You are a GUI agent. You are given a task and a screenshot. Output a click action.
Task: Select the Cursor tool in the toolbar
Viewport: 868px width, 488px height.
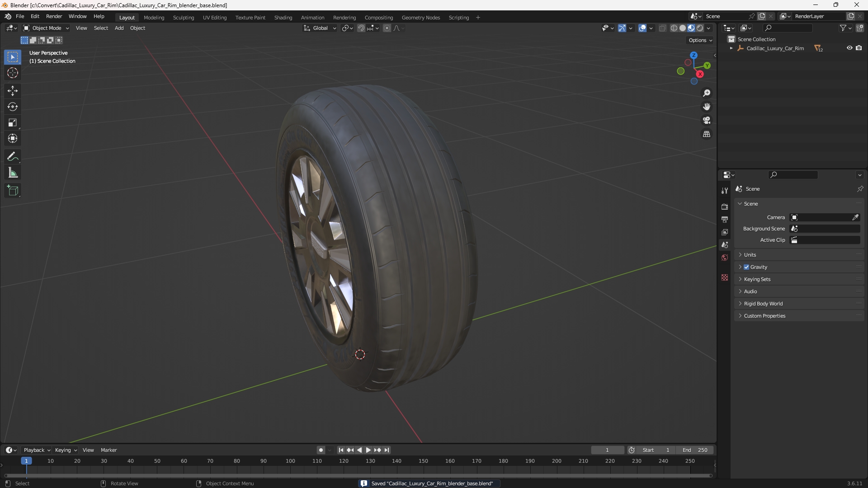(13, 73)
